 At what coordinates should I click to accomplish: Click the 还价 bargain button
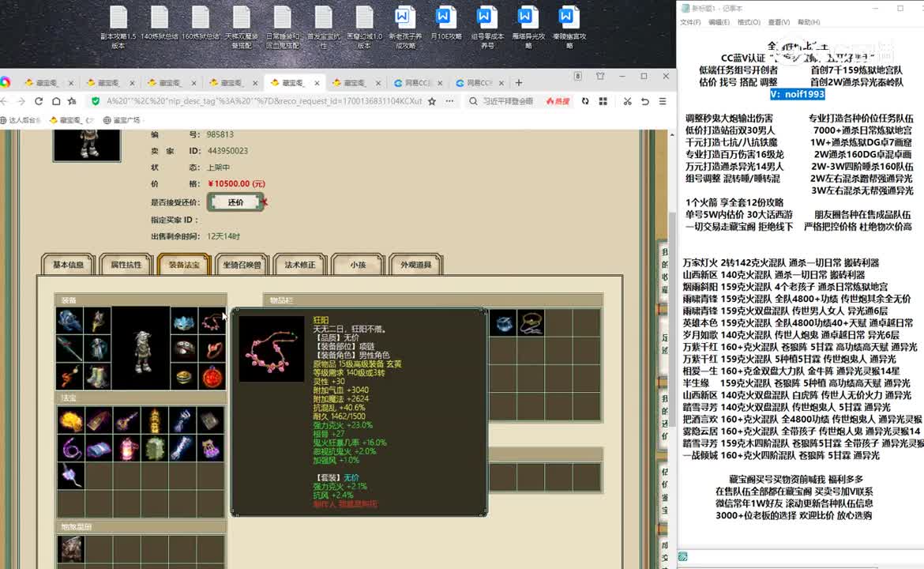tap(235, 202)
